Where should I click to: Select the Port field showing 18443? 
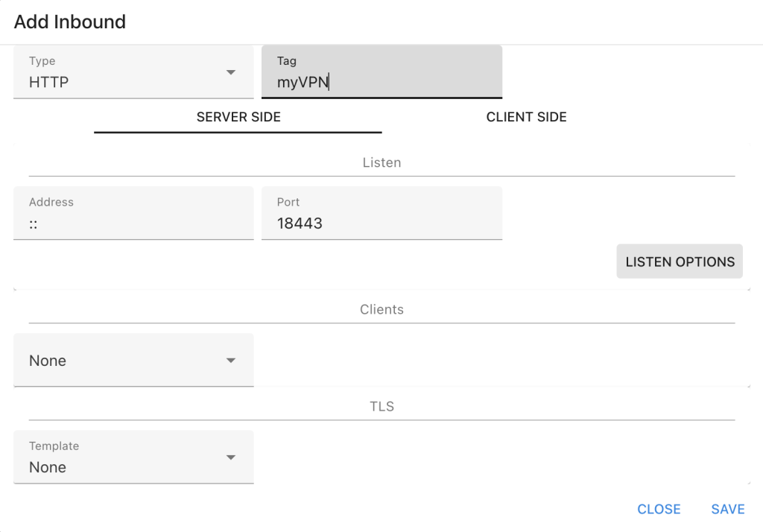381,223
